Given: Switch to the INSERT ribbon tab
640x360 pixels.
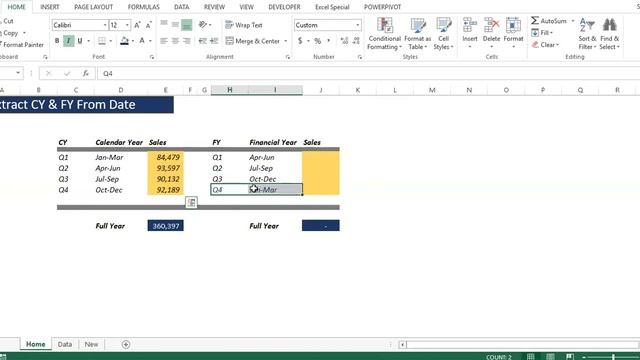Looking at the screenshot, I should coord(50,7).
